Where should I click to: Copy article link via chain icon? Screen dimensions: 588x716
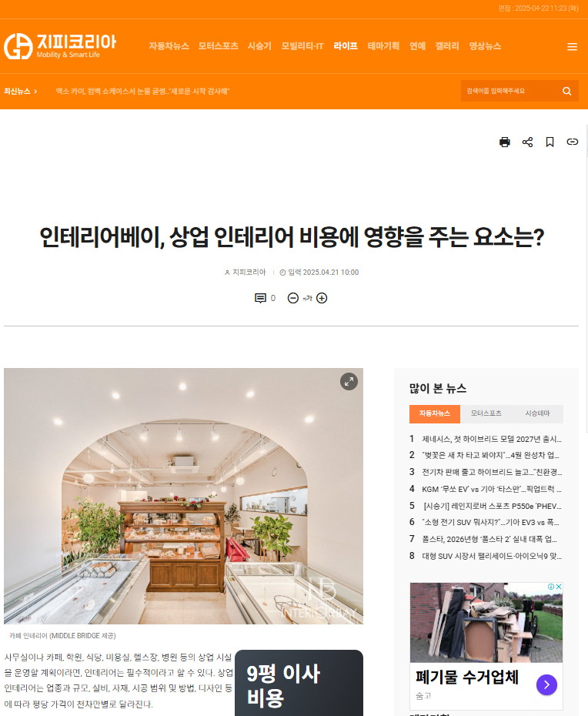tap(572, 142)
